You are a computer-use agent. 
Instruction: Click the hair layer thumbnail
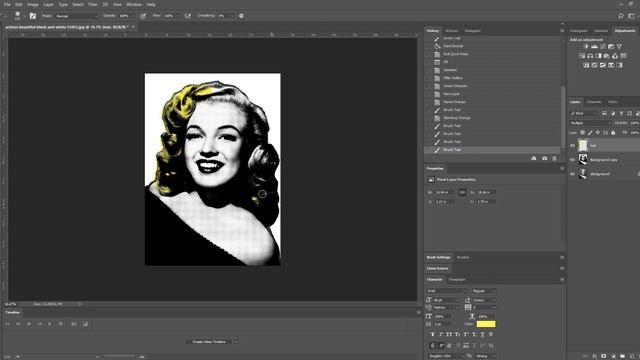click(x=583, y=145)
